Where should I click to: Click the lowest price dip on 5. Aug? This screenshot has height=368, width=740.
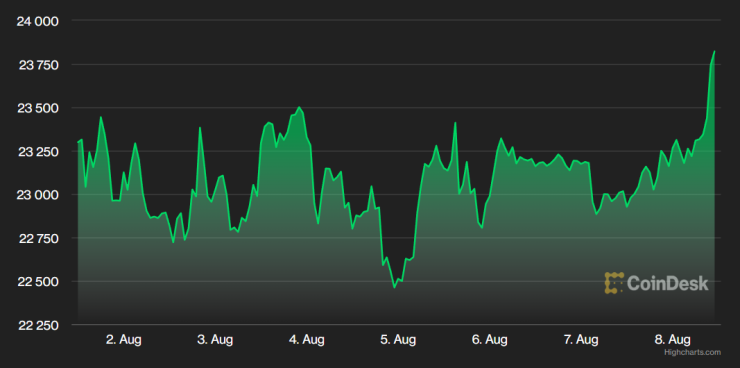click(395, 287)
